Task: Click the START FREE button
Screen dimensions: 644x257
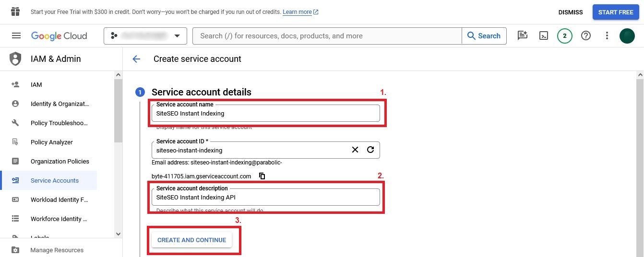Action: (x=616, y=12)
